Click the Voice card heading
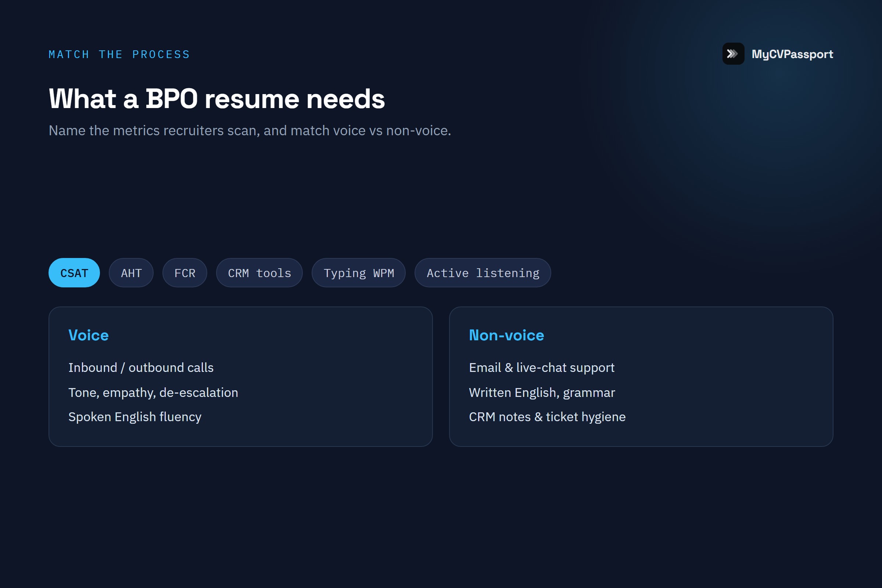The image size is (882, 588). 89,335
